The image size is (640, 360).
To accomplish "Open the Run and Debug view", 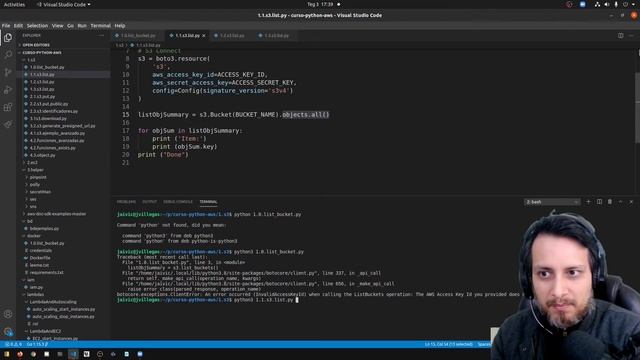I will click(8, 90).
